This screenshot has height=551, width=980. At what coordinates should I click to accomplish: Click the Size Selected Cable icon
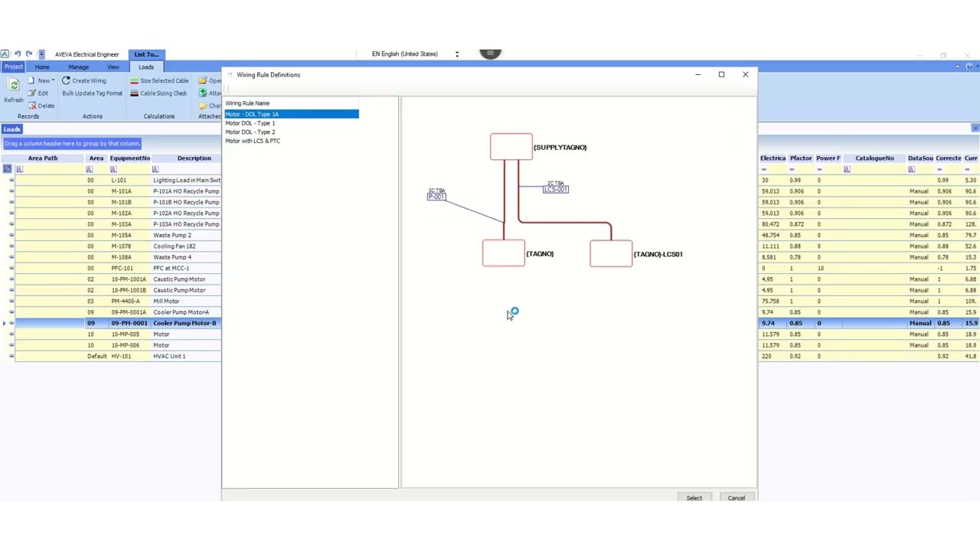[134, 80]
